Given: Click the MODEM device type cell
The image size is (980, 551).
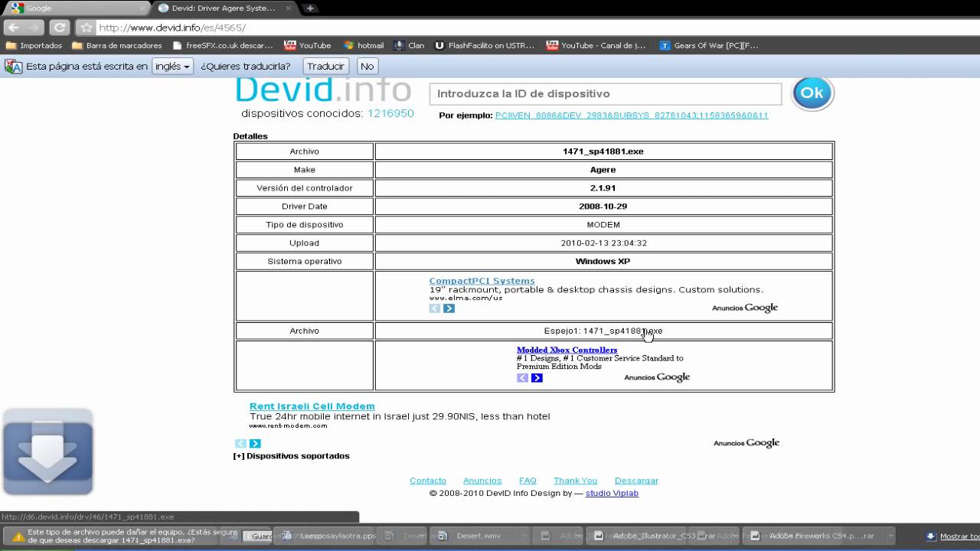Looking at the screenshot, I should pyautogui.click(x=603, y=225).
